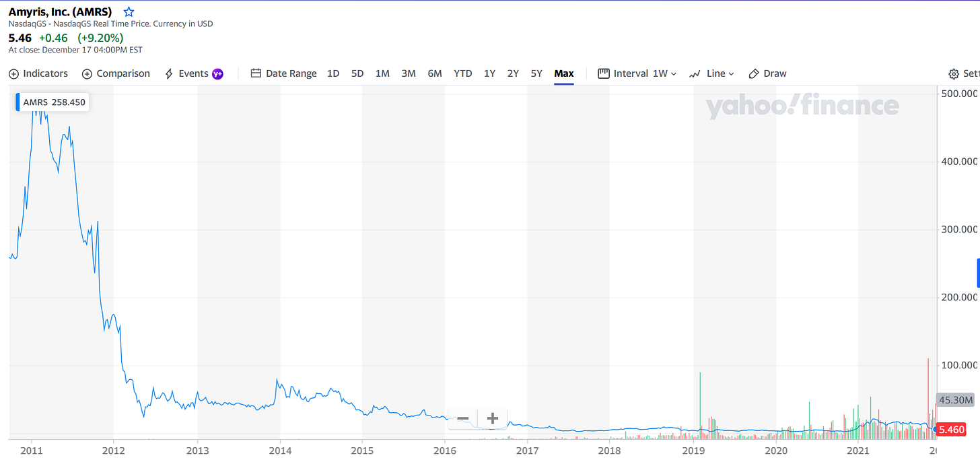This screenshot has height=464, width=980.
Task: Click the 45.30M volume label
Action: pos(956,400)
